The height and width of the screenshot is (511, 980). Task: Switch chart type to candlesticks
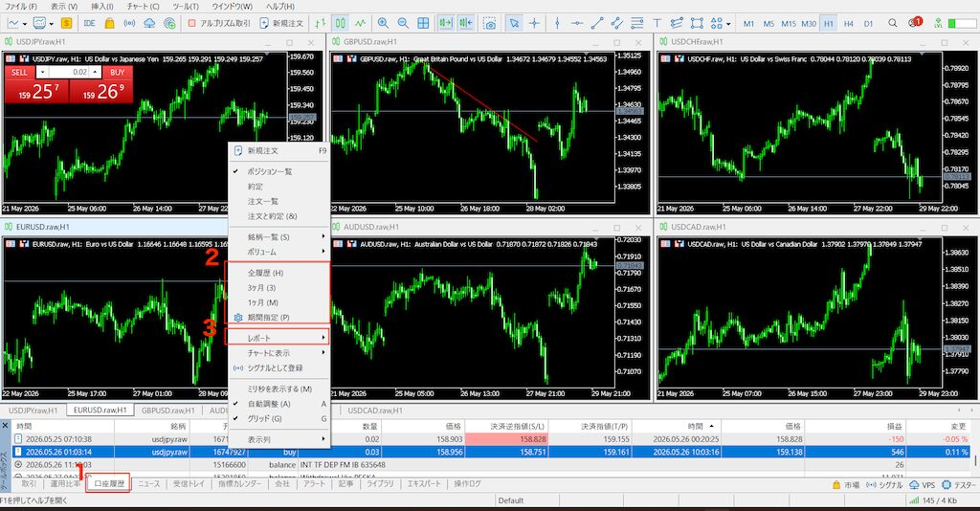341,23
